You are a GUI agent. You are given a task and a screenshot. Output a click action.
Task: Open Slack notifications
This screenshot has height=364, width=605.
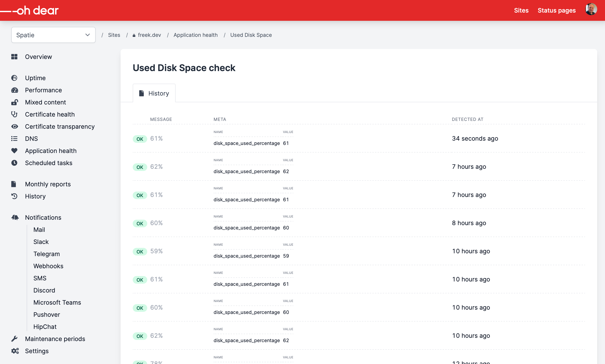41,242
